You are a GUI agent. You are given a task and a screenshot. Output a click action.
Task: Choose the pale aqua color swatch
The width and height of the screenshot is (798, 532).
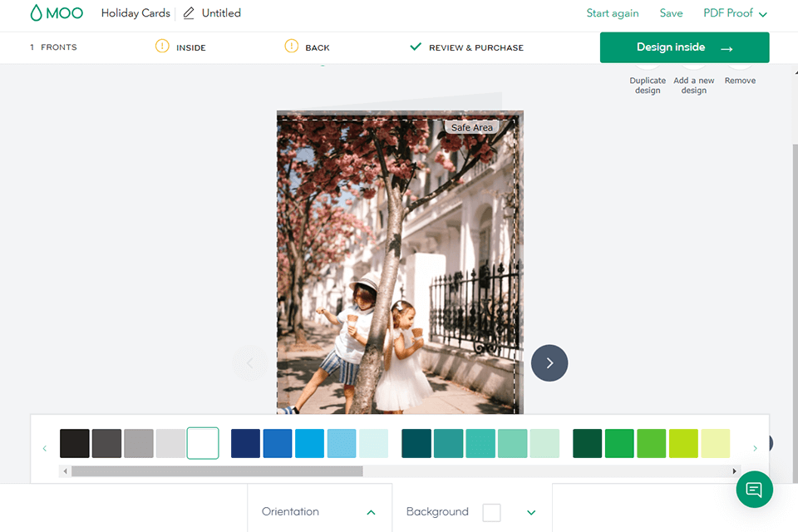point(373,443)
